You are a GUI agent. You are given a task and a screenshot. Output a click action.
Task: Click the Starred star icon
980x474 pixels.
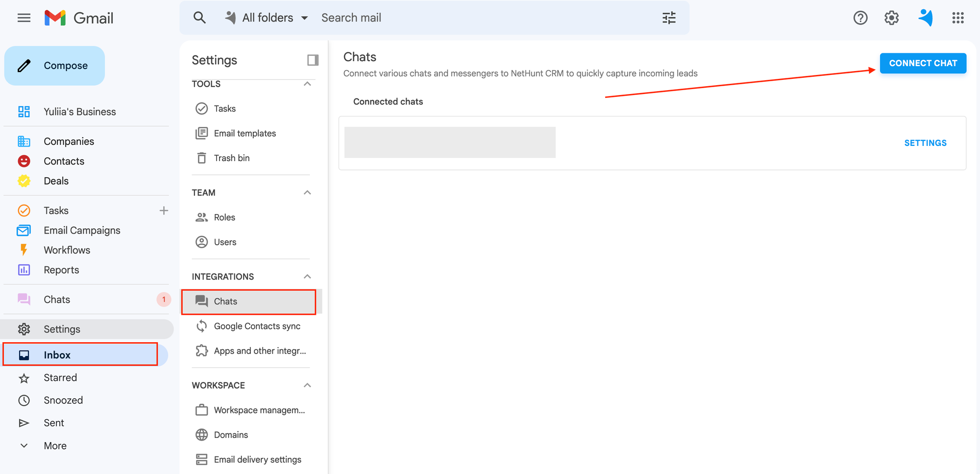[x=24, y=378]
